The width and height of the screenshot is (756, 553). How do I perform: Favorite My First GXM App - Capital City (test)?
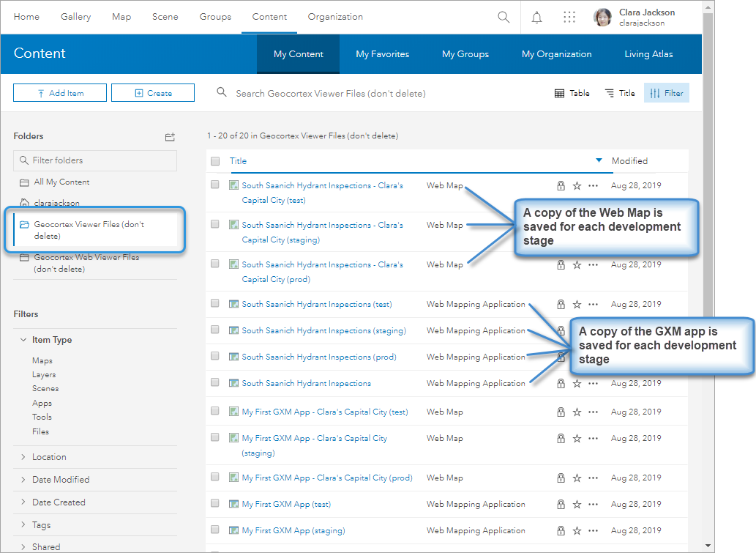(x=577, y=412)
